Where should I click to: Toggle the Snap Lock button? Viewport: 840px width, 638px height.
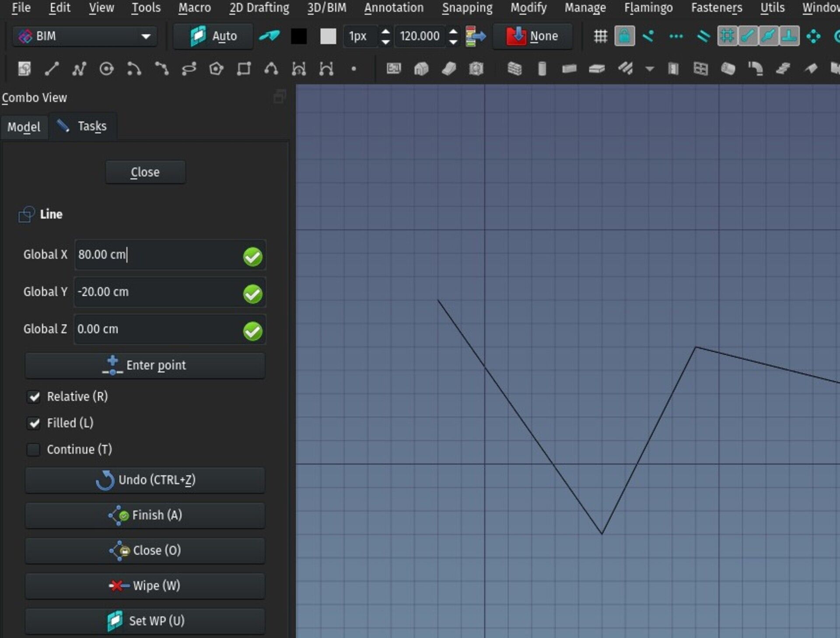[624, 36]
